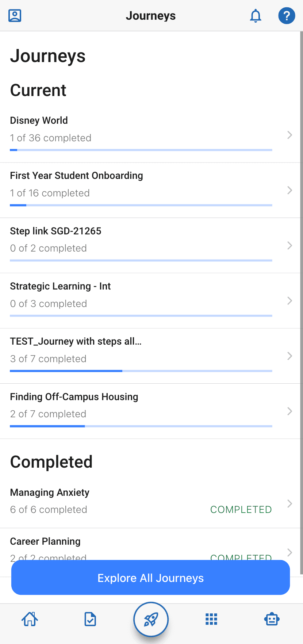303x644 pixels.
Task: Go to Home tab in bottom bar
Action: point(30,619)
